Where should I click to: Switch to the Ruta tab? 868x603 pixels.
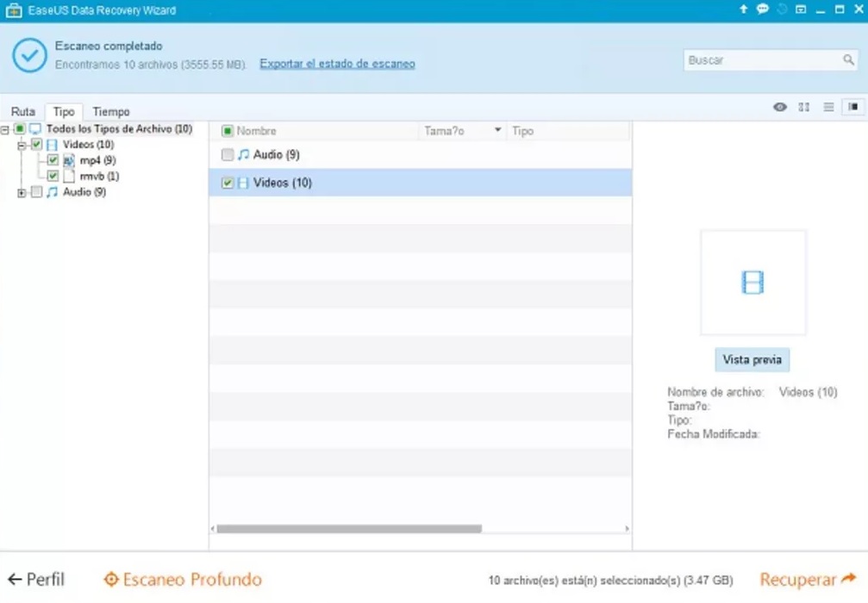coord(22,112)
